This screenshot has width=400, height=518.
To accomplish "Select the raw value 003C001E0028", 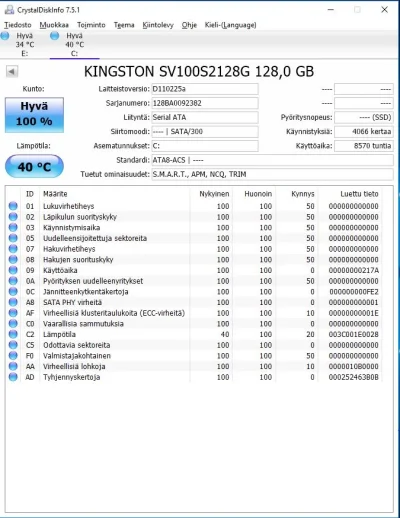I will (354, 334).
